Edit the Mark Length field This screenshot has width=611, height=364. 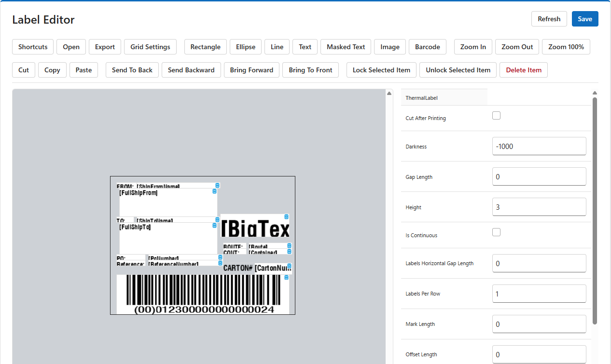tap(539, 324)
